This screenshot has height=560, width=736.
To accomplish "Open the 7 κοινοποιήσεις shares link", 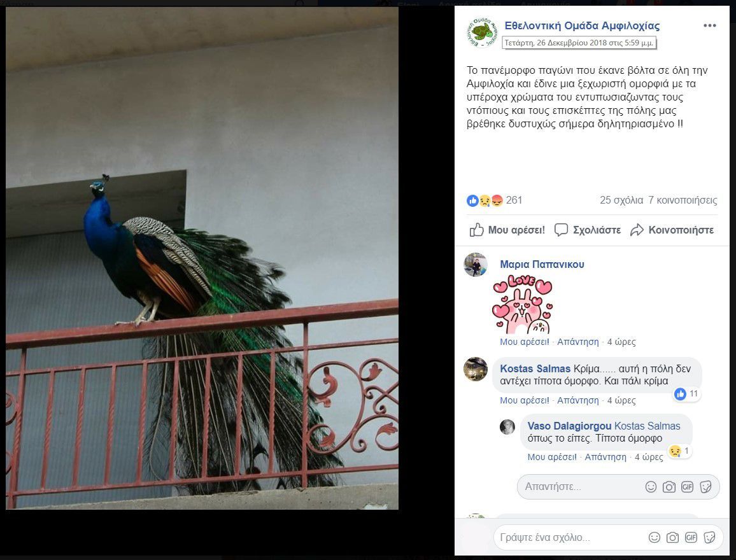I will tap(683, 200).
